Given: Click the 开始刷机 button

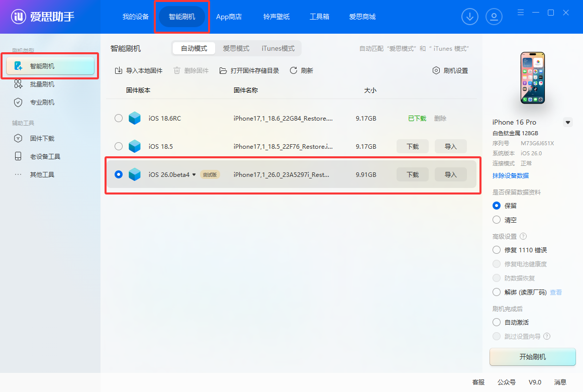Looking at the screenshot, I should 532,357.
